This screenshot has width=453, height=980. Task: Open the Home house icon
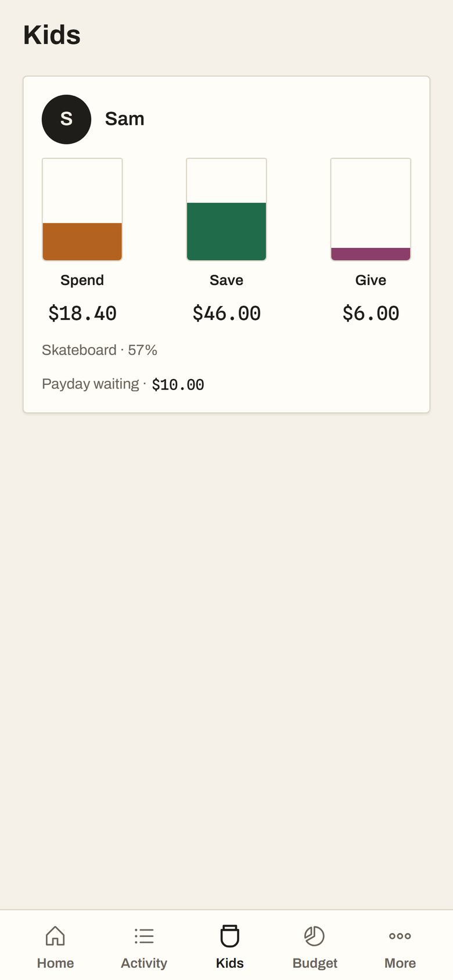[55, 936]
